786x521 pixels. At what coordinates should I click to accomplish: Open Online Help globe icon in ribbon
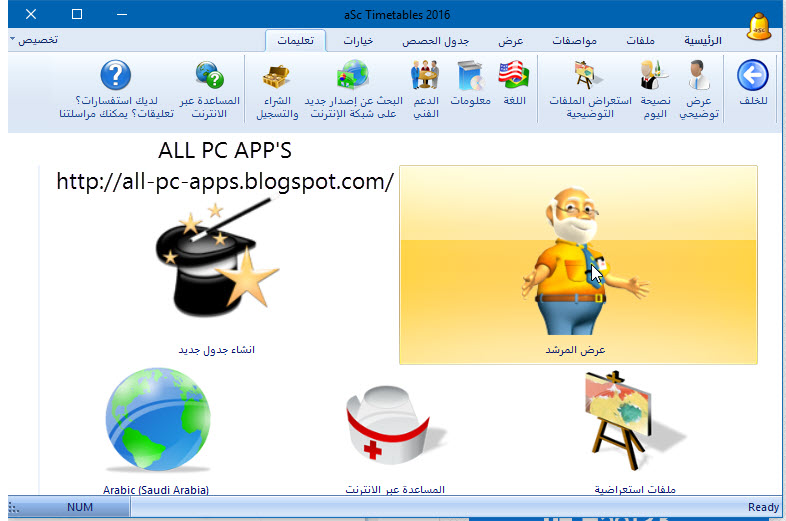(x=210, y=78)
